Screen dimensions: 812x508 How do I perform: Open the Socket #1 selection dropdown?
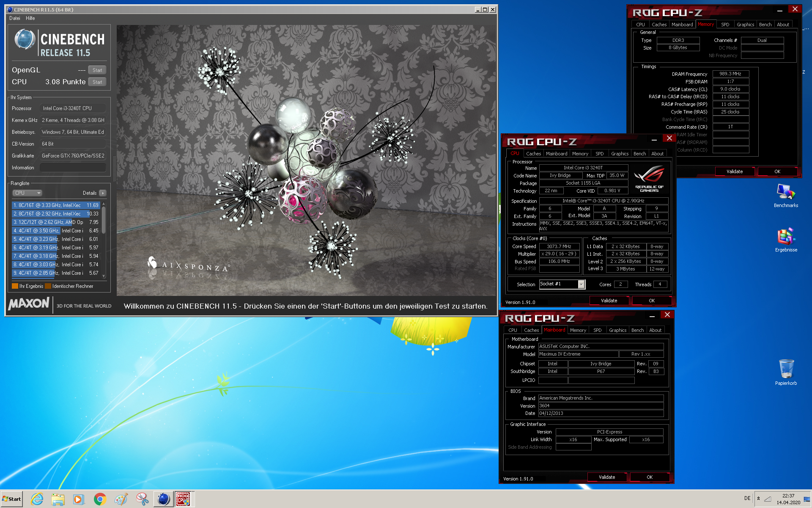[582, 284]
